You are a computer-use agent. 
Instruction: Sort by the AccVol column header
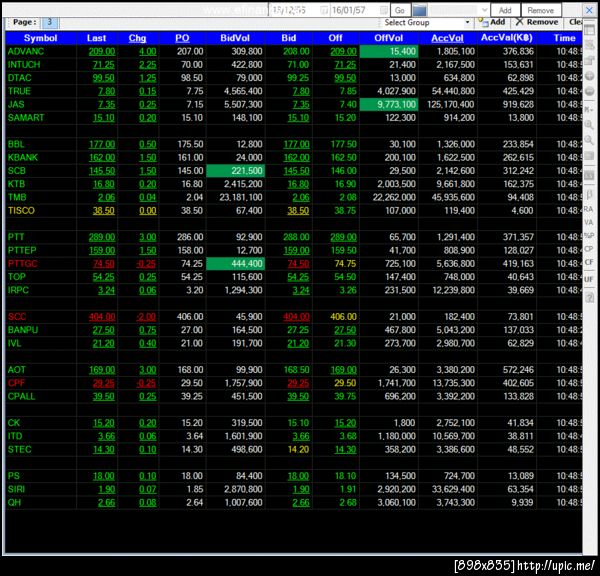pos(447,38)
